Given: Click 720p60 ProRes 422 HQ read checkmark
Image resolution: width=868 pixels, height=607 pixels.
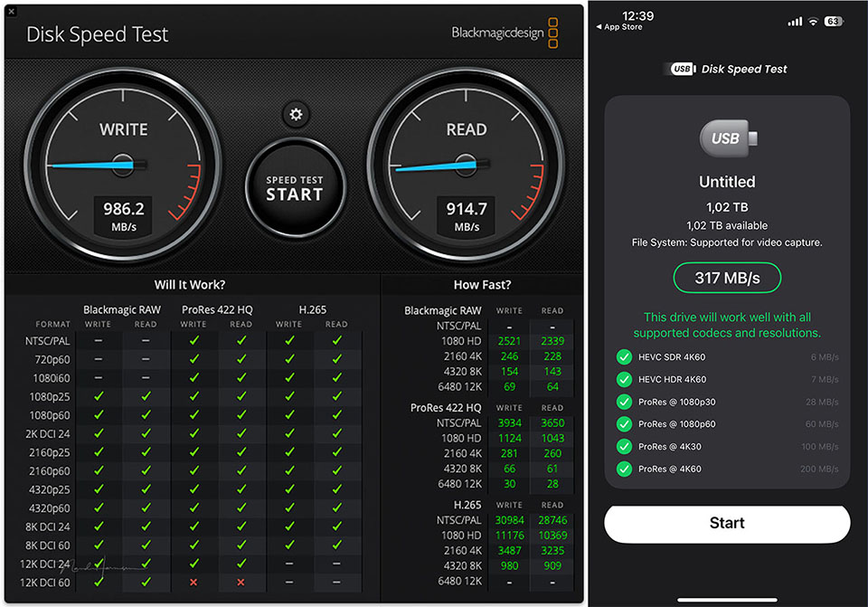Looking at the screenshot, I should (241, 359).
